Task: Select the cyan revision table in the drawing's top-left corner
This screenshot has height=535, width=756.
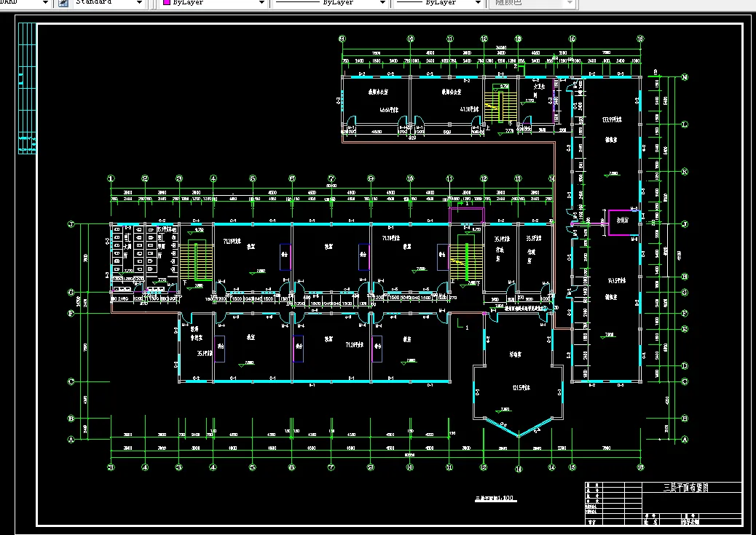Action: point(27,88)
